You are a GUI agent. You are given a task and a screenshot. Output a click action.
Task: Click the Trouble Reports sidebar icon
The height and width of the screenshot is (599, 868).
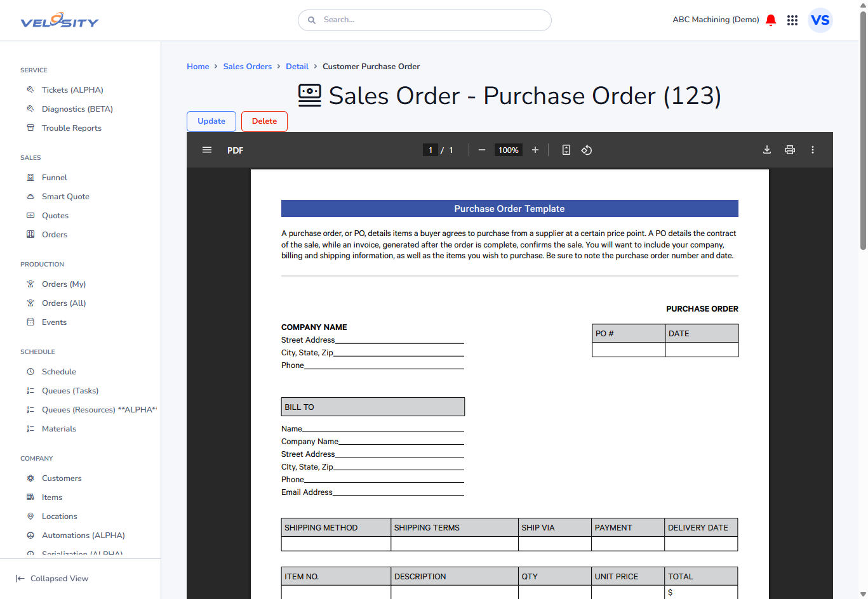[x=30, y=128]
